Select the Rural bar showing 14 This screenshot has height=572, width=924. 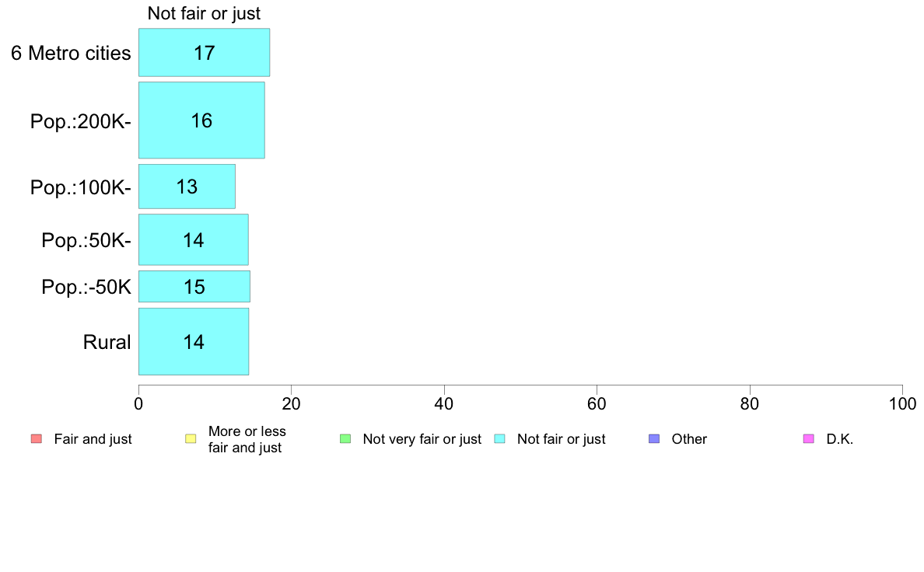point(194,342)
